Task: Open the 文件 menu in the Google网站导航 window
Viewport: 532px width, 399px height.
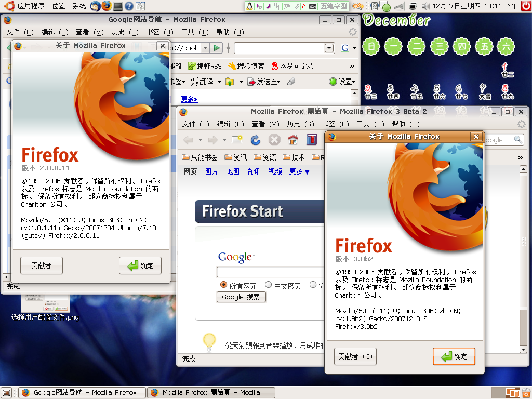Action: coord(20,32)
